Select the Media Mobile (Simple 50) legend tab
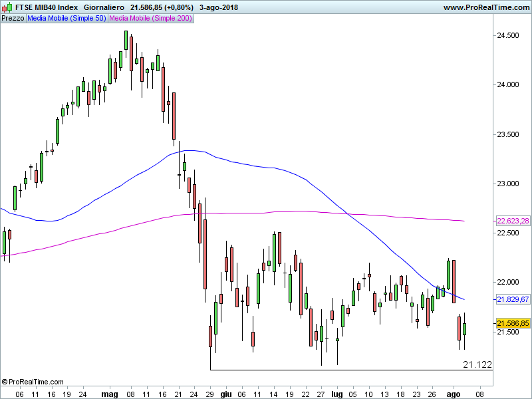The width and height of the screenshot is (532, 399). pos(67,19)
